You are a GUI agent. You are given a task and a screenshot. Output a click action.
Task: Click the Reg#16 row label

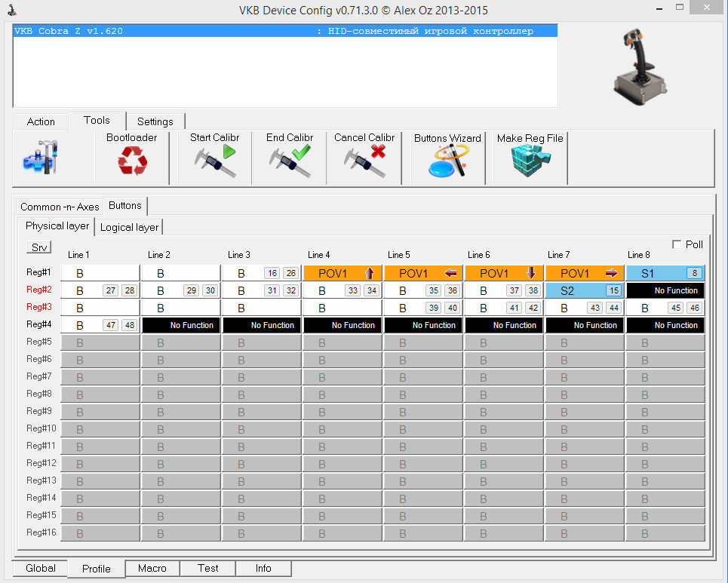click(41, 532)
